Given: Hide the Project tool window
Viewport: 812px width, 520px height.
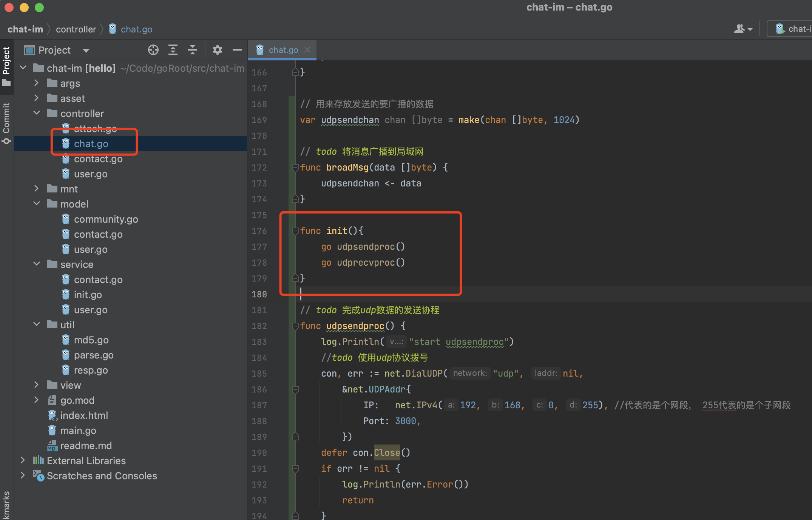Looking at the screenshot, I should coord(237,50).
